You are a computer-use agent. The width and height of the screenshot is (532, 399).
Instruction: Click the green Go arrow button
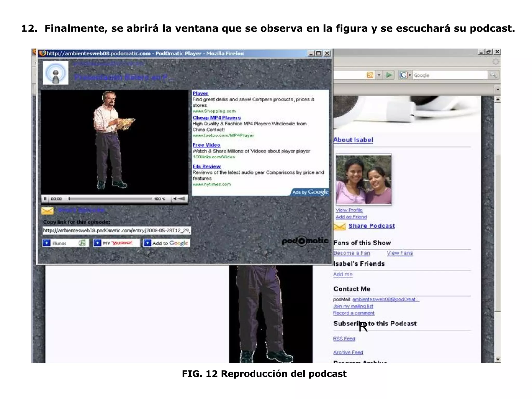(x=389, y=75)
